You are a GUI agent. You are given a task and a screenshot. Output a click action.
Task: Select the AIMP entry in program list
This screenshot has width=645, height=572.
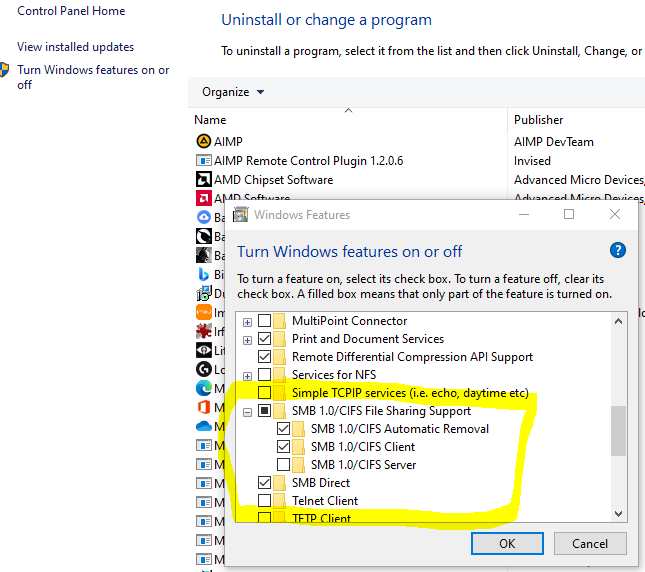click(228, 141)
